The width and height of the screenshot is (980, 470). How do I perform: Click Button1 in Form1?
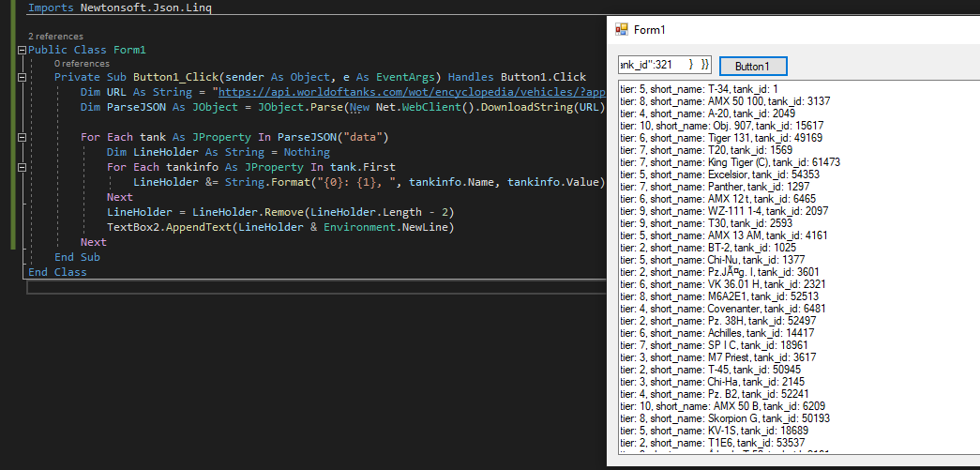click(x=752, y=67)
